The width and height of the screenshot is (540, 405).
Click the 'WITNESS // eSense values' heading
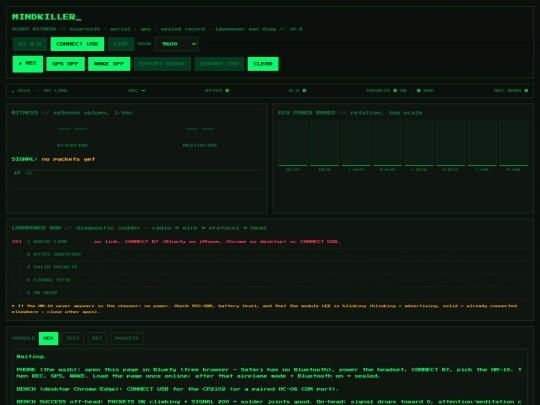point(72,113)
